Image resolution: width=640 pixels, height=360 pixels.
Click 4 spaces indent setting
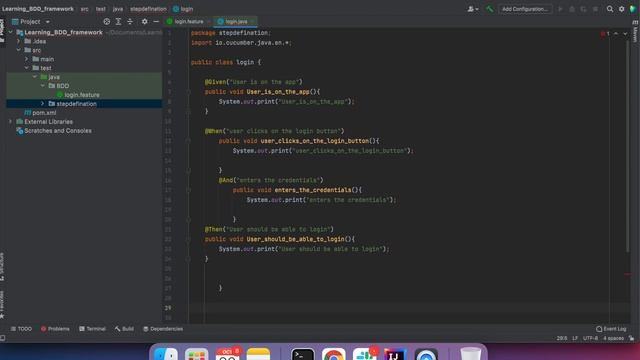click(x=613, y=338)
